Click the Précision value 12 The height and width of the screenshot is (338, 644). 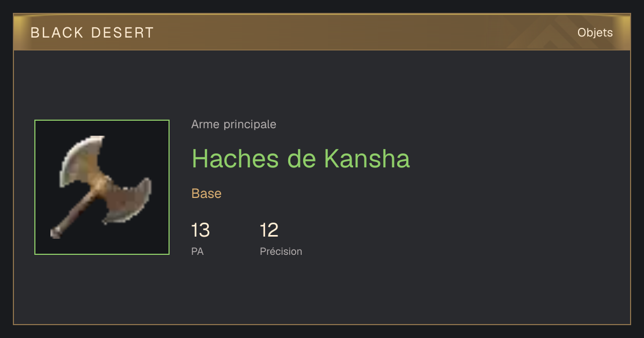coord(269,230)
